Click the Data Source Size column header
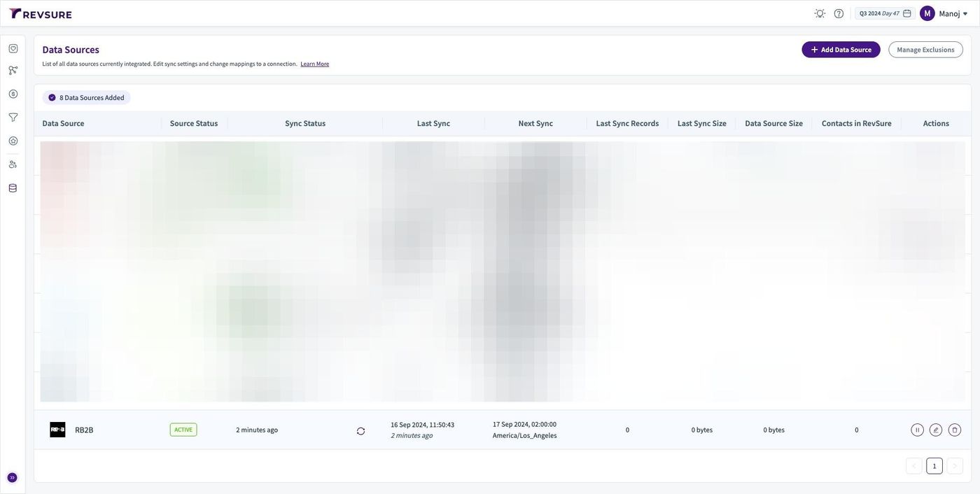The height and width of the screenshot is (494, 980). 773,123
